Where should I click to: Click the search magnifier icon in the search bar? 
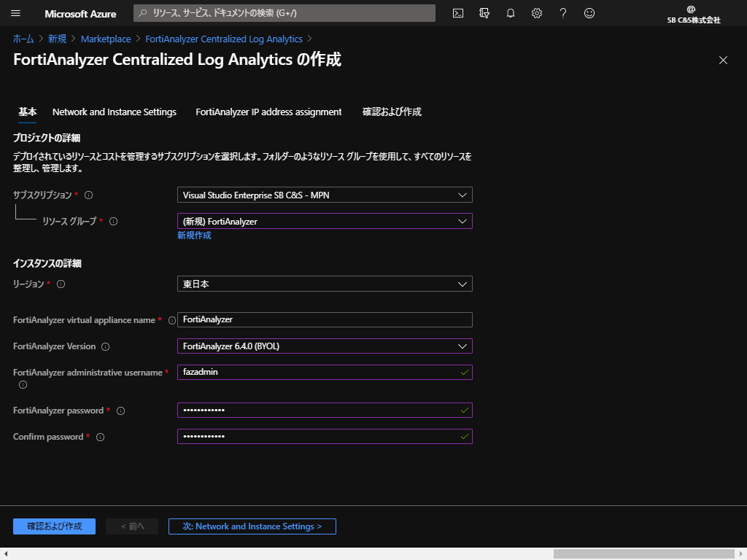142,13
